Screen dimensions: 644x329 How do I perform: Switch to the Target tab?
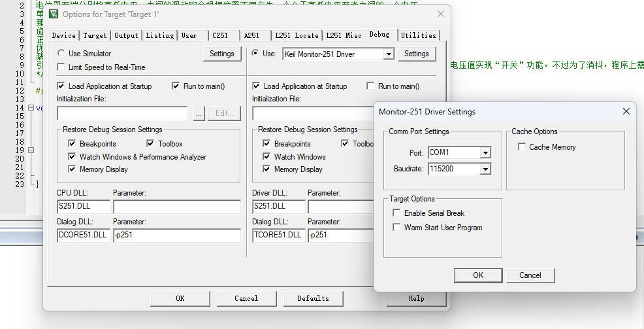coord(95,35)
